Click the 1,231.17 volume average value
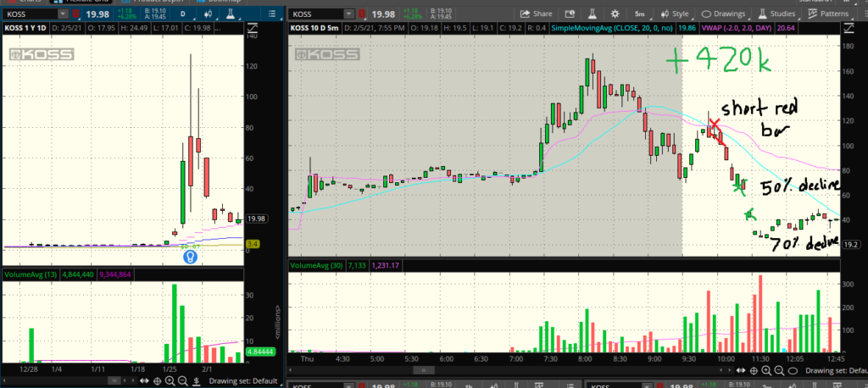868x388 pixels. (386, 266)
